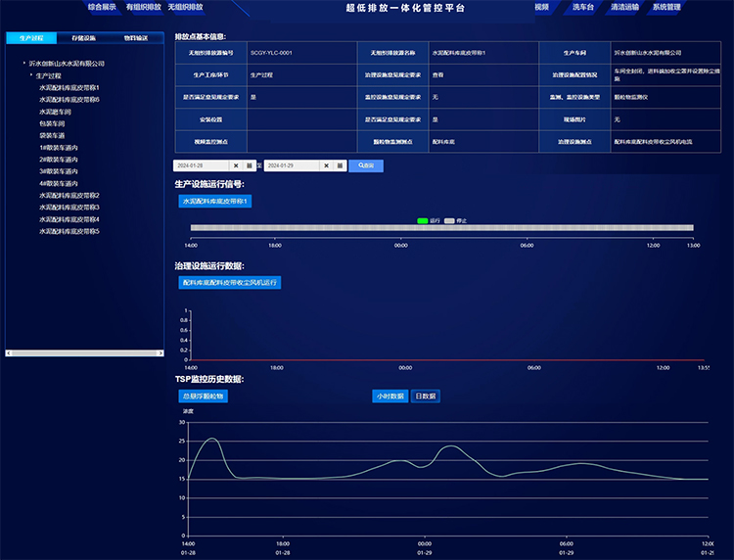Image resolution: width=734 pixels, height=560 pixels.
Task: Go to the 洗车台 menu
Action: 583,7
